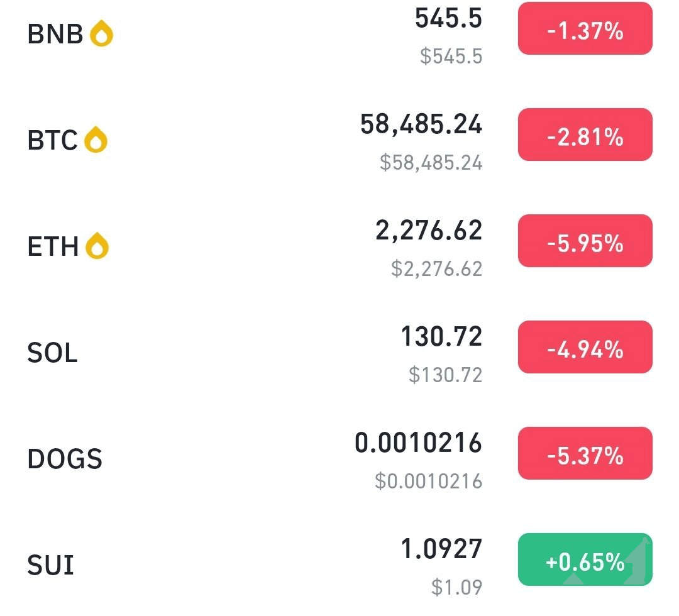The height and width of the screenshot is (616, 679).
Task: Click the -5.95% change badge
Action: [585, 241]
